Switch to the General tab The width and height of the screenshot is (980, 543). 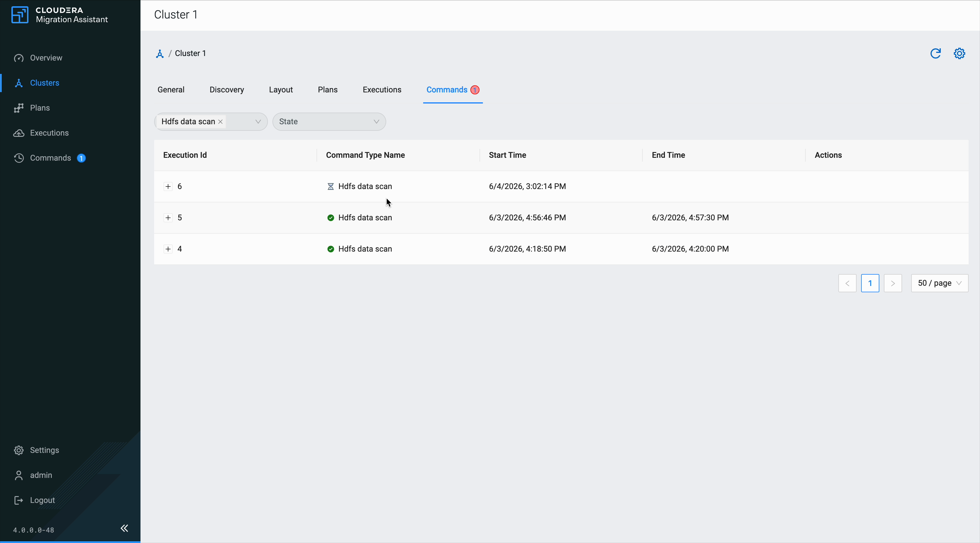(x=171, y=90)
